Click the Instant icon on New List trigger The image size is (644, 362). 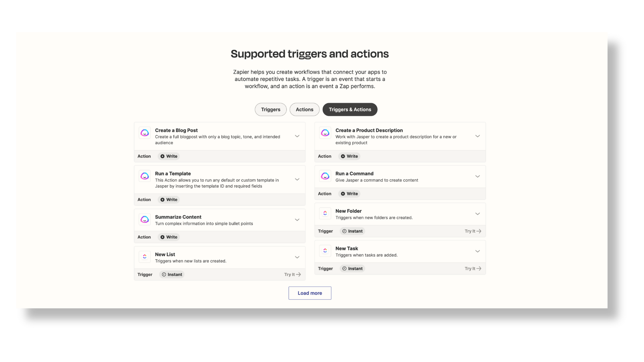pos(164,274)
